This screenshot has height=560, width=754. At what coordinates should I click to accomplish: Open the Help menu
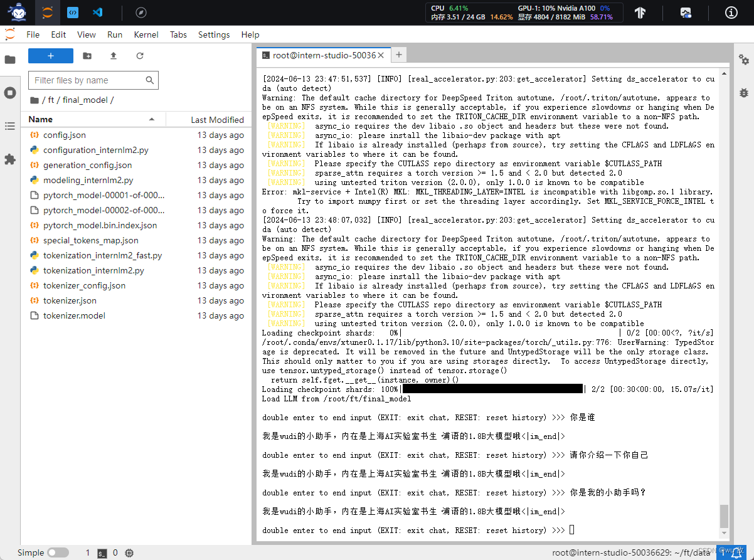(x=250, y=34)
